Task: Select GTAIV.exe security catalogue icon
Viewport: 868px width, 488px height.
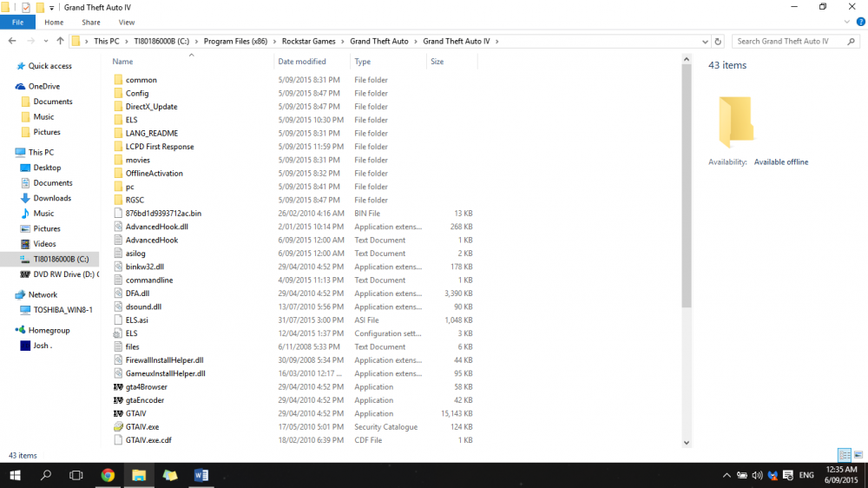Action: pos(118,426)
